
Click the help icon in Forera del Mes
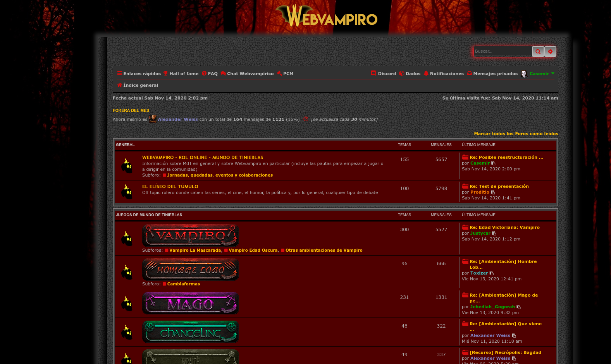point(306,119)
